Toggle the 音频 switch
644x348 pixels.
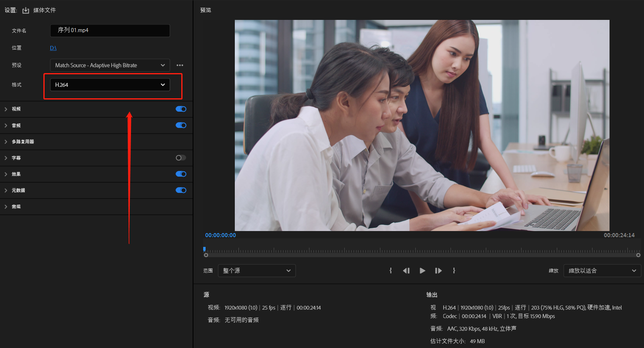coord(181,125)
